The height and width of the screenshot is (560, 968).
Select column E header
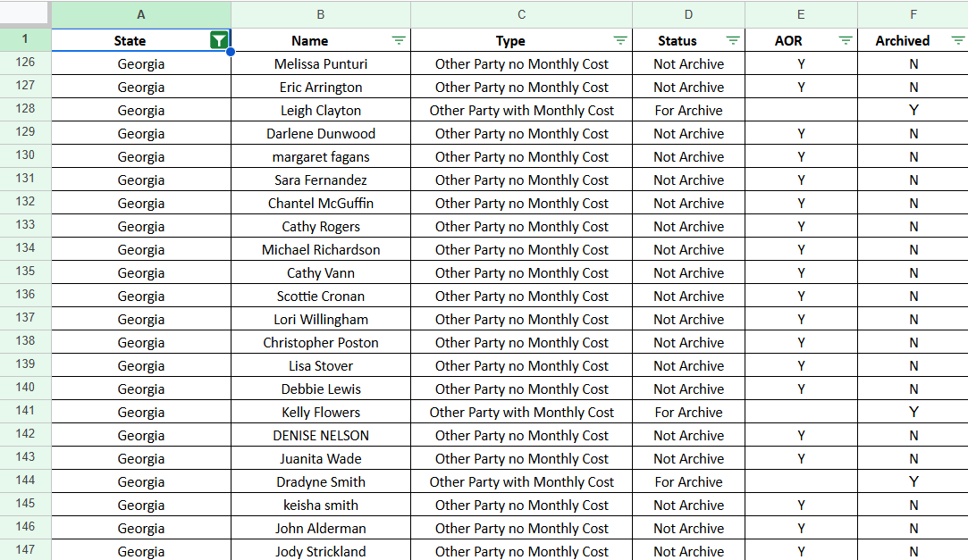coord(801,15)
